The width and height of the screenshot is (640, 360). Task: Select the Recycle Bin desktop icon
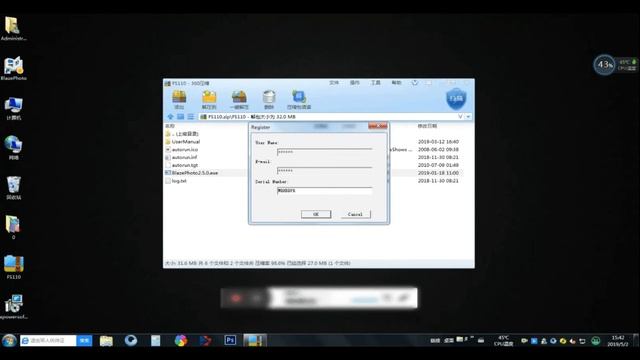[x=13, y=188]
